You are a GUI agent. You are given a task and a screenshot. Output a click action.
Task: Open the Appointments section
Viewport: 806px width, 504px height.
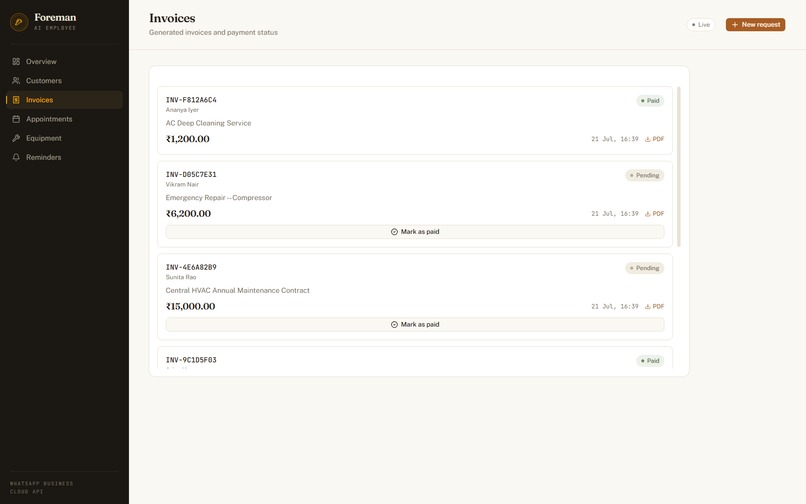tap(64, 119)
